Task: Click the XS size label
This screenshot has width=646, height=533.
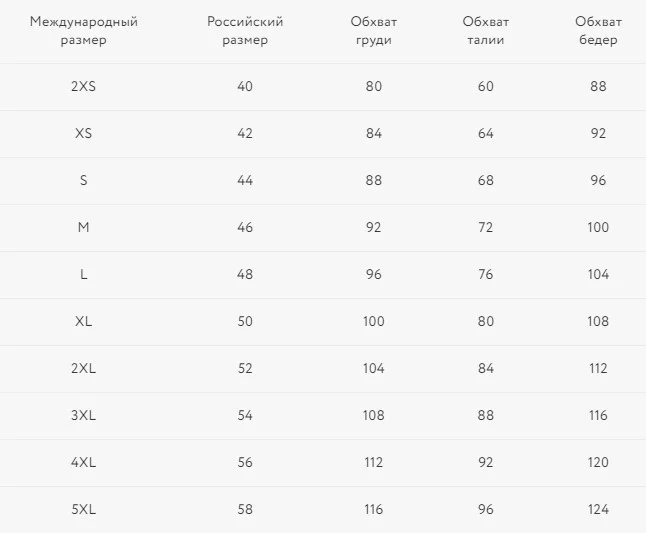Action: pos(84,133)
